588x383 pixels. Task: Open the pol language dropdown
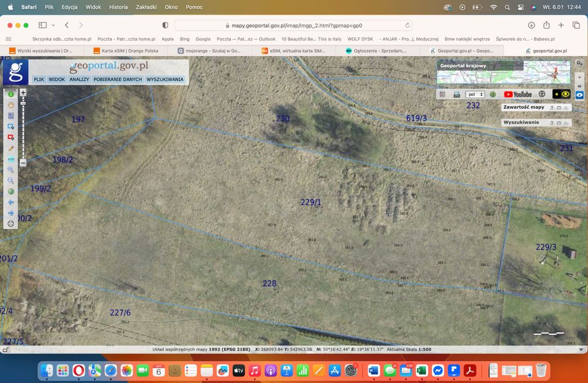tap(475, 95)
